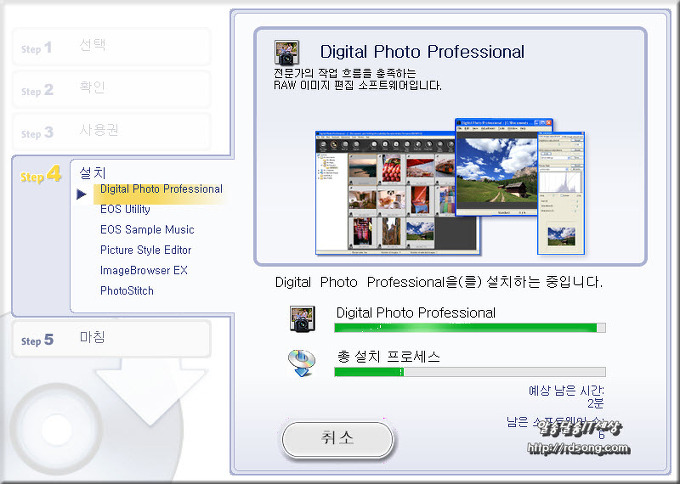Viewport: 680px width, 484px height.
Task: Click the arrow marker beside the software list
Action: click(82, 194)
